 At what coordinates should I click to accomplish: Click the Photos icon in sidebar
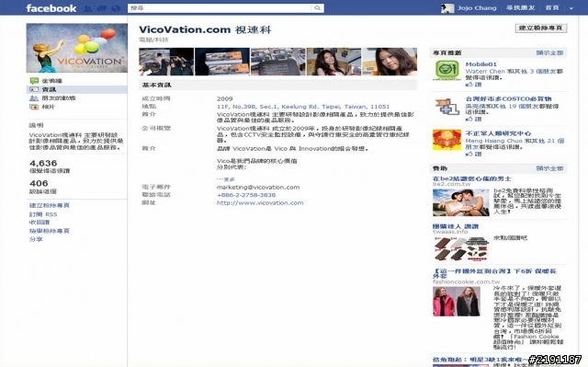tap(34, 107)
